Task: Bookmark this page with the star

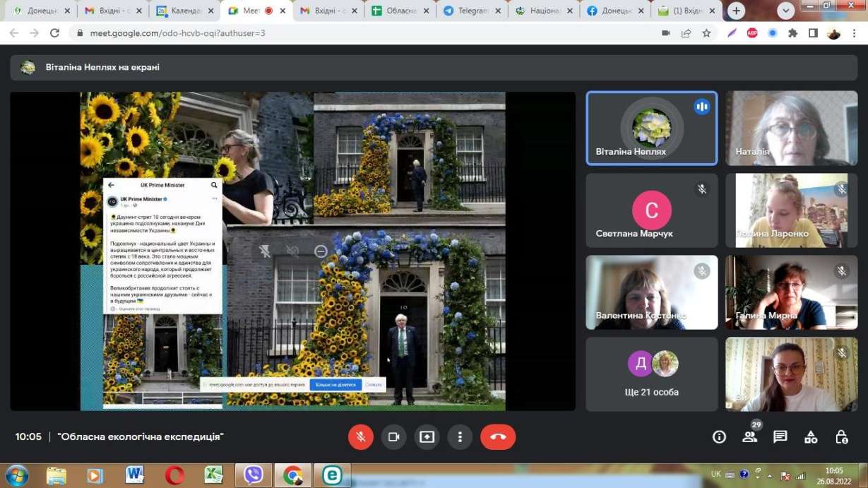Action: click(706, 33)
